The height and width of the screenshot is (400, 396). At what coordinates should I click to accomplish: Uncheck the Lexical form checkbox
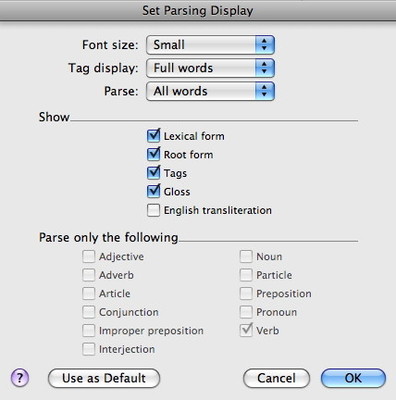(153, 136)
